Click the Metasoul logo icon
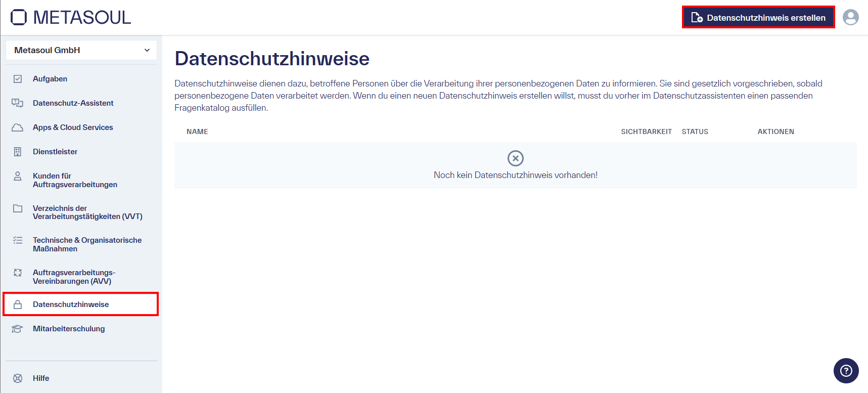The width and height of the screenshot is (868, 393). coord(19,17)
